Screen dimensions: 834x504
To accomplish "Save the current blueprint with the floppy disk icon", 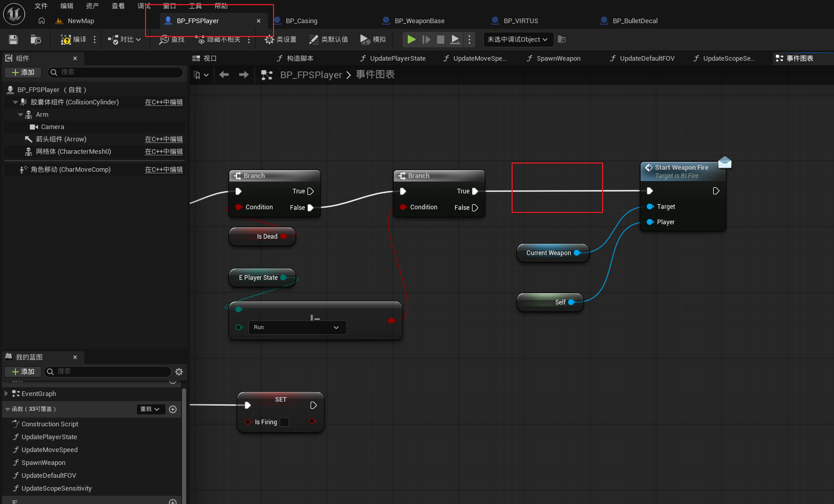I will tap(13, 40).
